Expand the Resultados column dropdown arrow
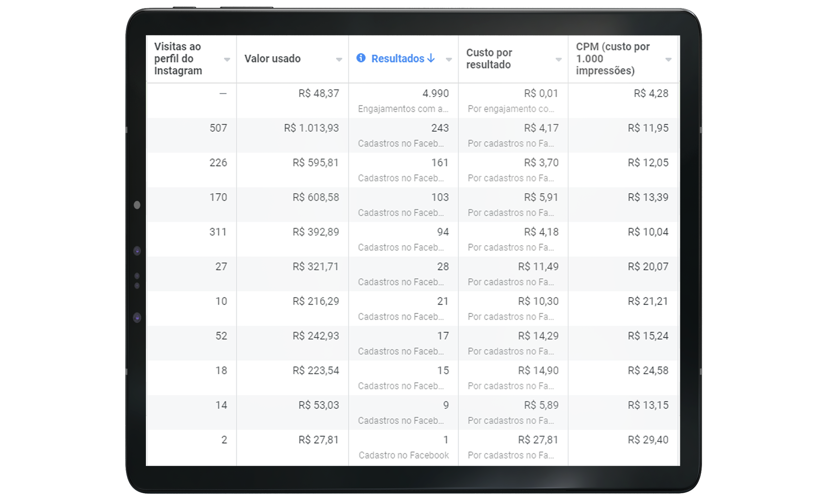829x504 pixels. click(449, 60)
